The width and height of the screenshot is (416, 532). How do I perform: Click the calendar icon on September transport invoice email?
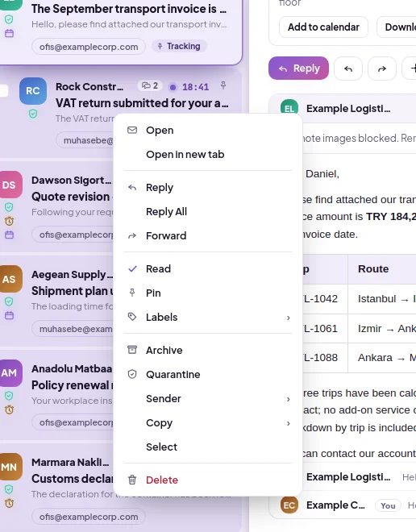click(9, 33)
